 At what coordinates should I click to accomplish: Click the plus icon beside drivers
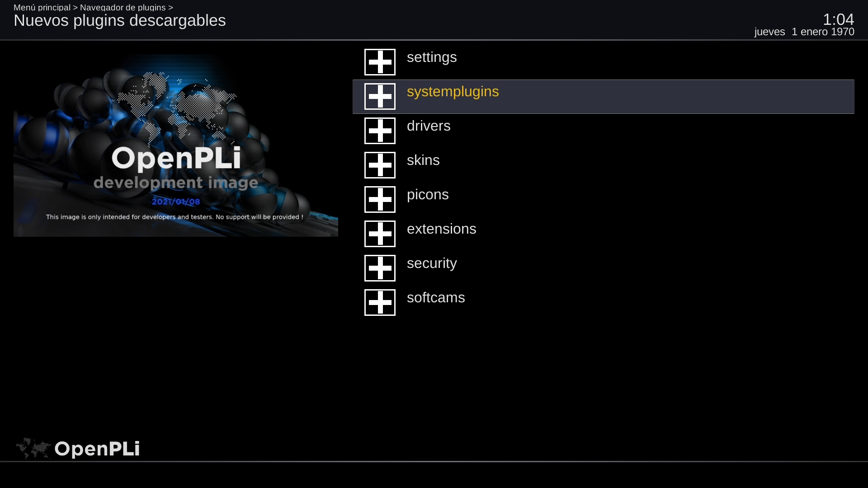coord(380,131)
